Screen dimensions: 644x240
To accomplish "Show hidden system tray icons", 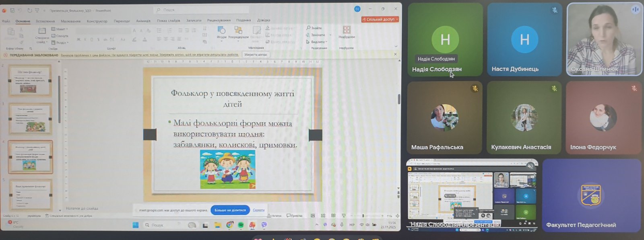I will coord(317,225).
